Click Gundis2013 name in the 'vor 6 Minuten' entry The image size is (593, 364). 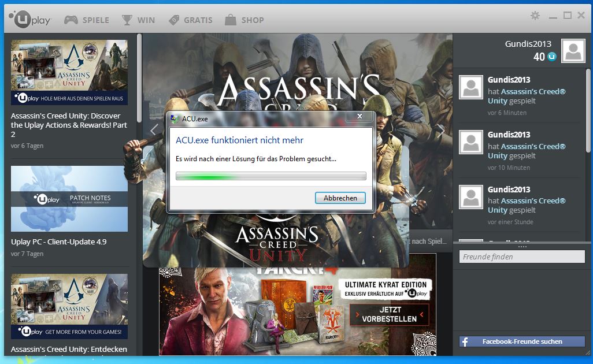[509, 80]
